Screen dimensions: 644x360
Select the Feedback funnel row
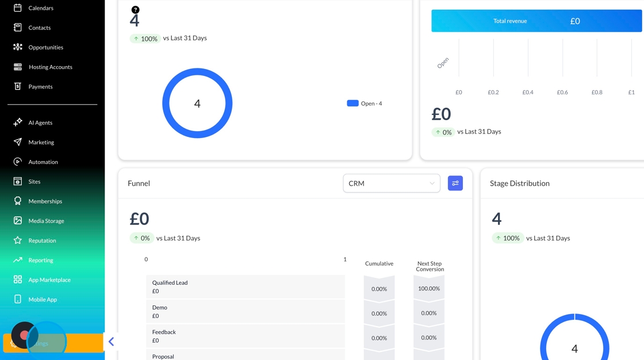pos(245,336)
